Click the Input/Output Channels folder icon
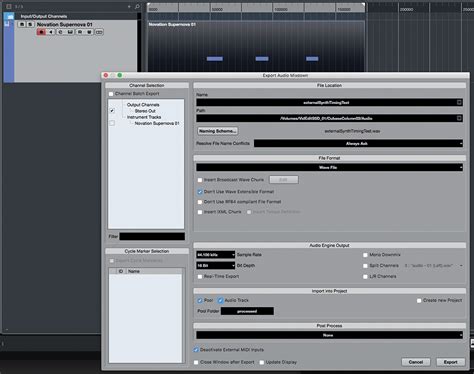474x374 pixels. coord(10,16)
